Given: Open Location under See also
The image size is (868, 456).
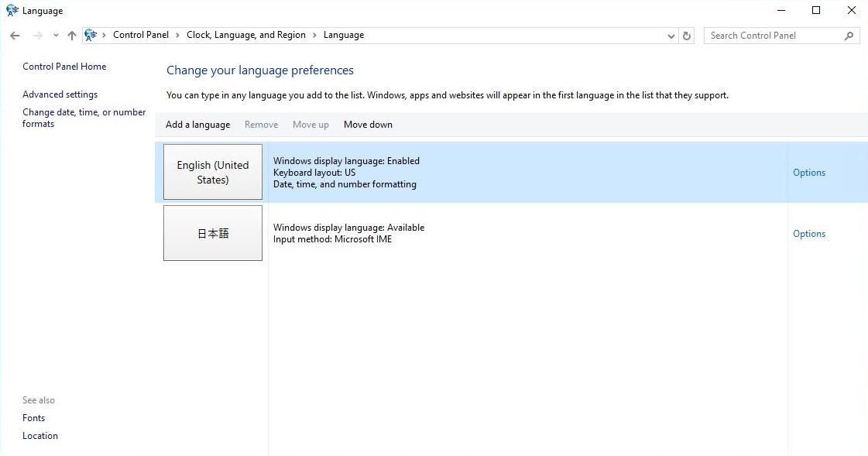Looking at the screenshot, I should 39,436.
